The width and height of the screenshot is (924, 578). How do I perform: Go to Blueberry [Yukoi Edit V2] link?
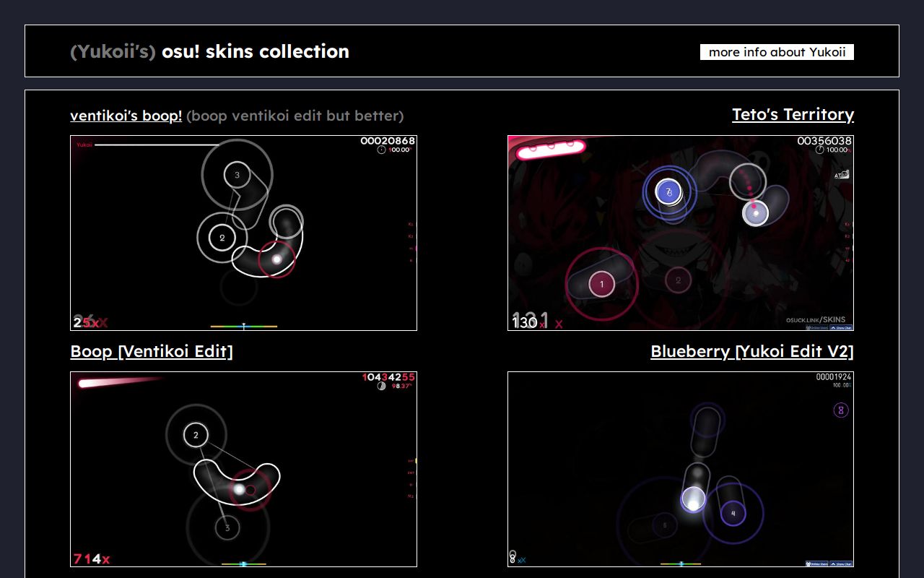coord(751,351)
